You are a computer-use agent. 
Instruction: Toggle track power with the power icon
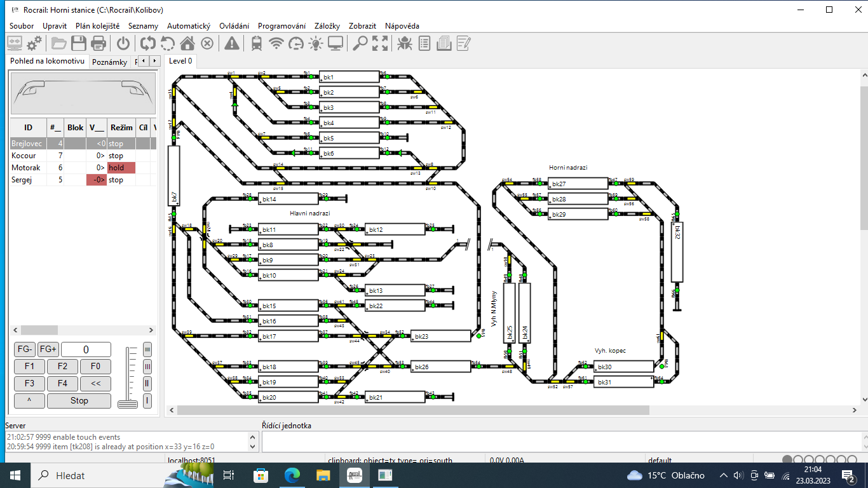point(123,43)
